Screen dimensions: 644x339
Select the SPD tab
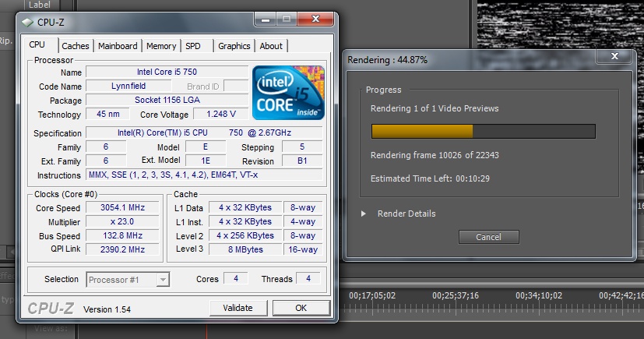pos(193,46)
